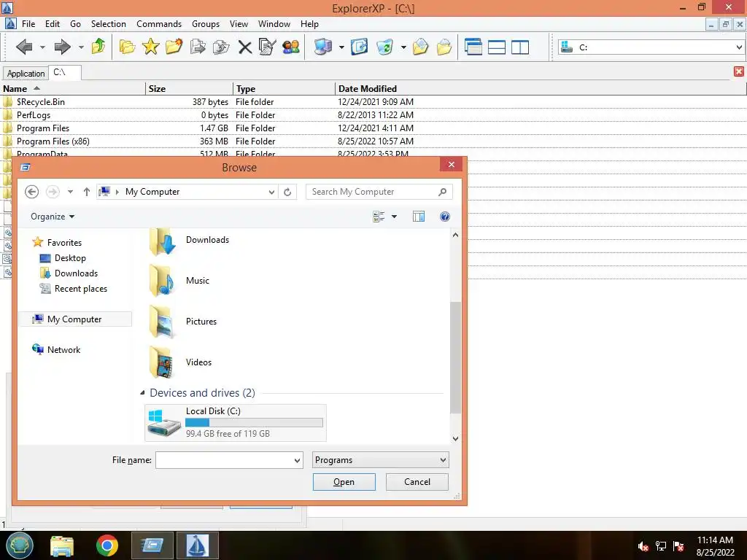Sort the file list by Type column
The width and height of the screenshot is (747, 560).
click(284, 88)
